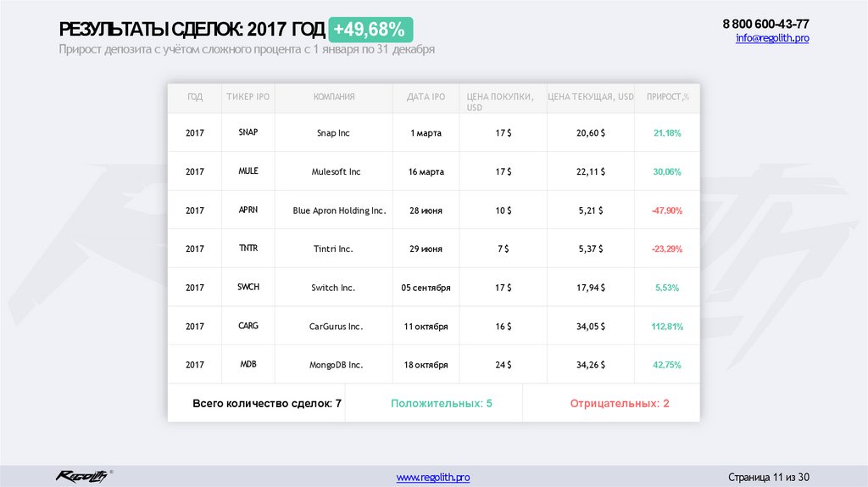The image size is (868, 487).
Task: Click the 20,60 $ current price
Action: 591,133
